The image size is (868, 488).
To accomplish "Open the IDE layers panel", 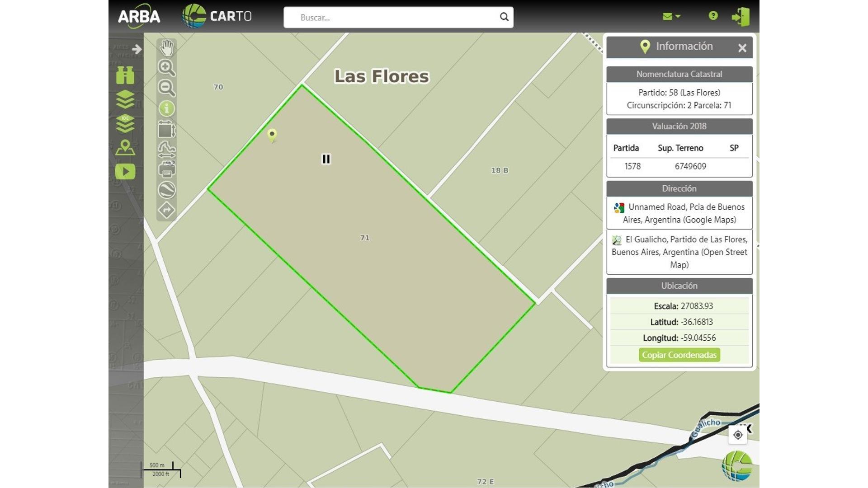I will click(x=125, y=123).
